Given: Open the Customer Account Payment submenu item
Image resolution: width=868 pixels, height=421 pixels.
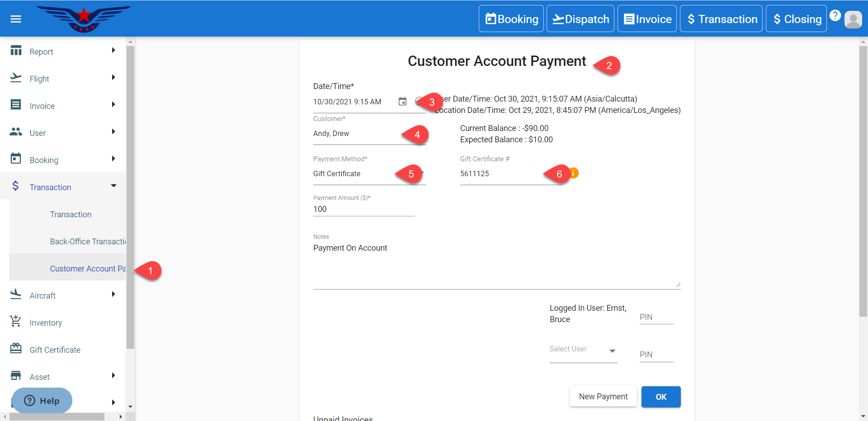Looking at the screenshot, I should 88,269.
